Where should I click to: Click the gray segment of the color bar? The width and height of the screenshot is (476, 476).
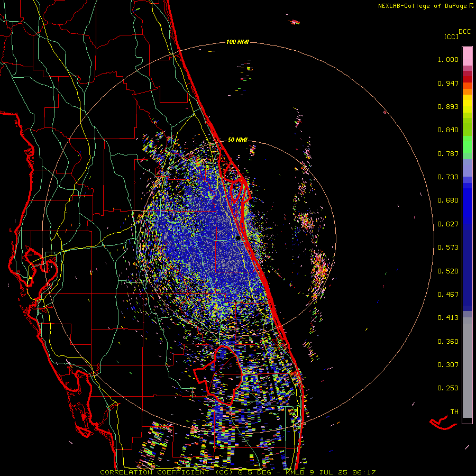coord(467,368)
